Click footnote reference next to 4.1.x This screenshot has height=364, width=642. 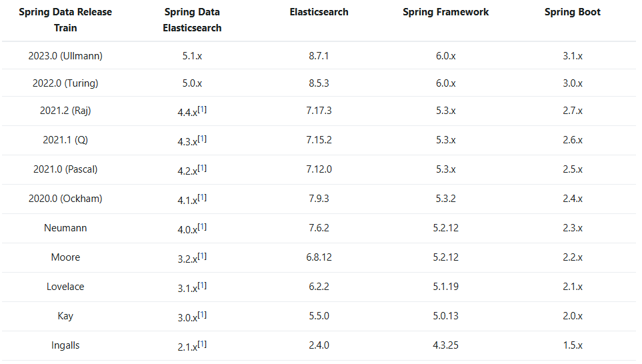tap(202, 197)
